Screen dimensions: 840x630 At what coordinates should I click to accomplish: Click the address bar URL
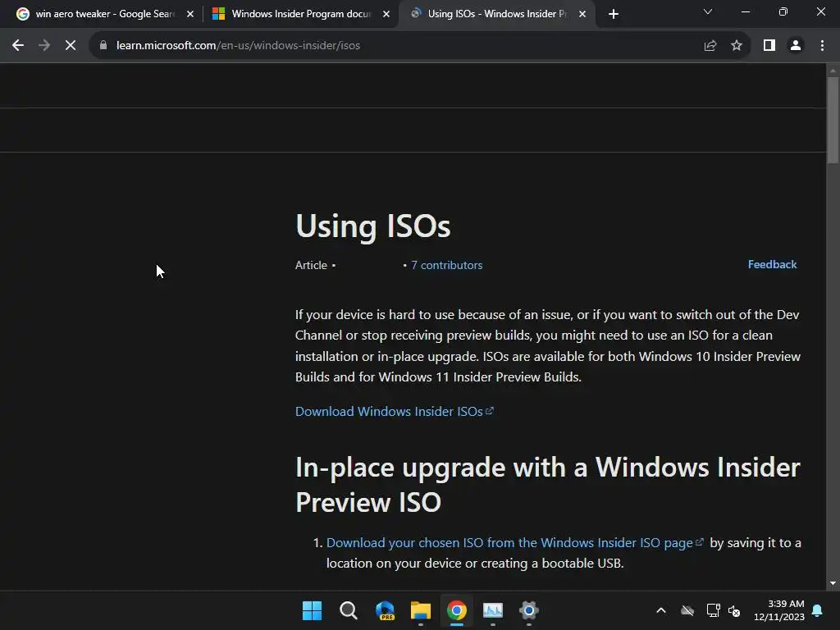pyautogui.click(x=238, y=46)
